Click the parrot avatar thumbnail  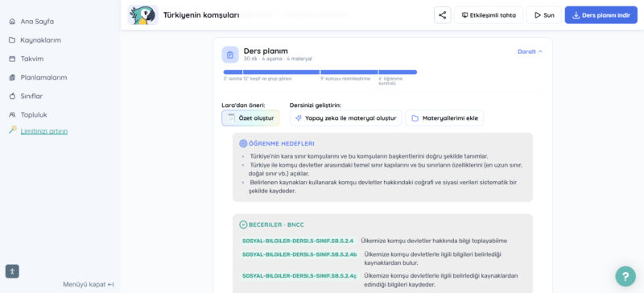142,15
